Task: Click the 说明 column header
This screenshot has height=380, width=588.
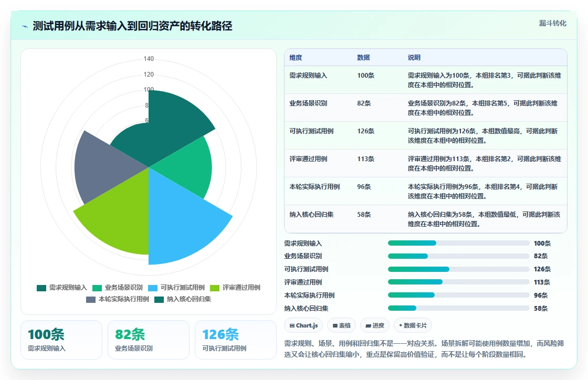Action: (414, 57)
